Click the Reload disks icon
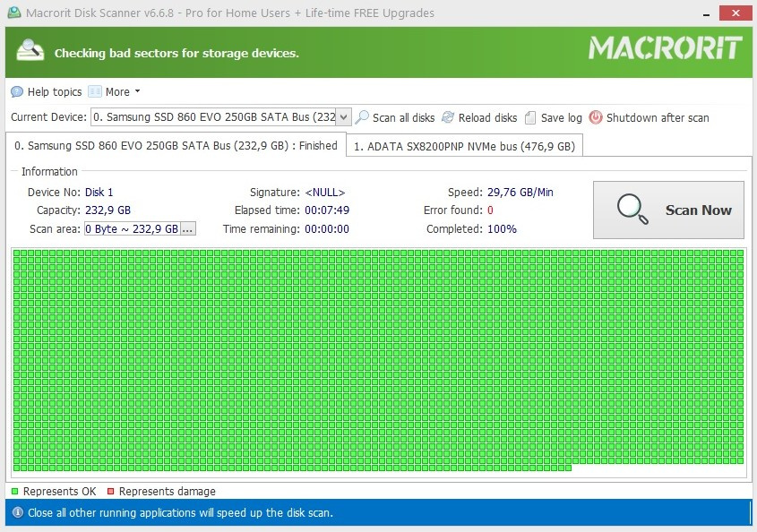757x532 pixels. [x=448, y=117]
